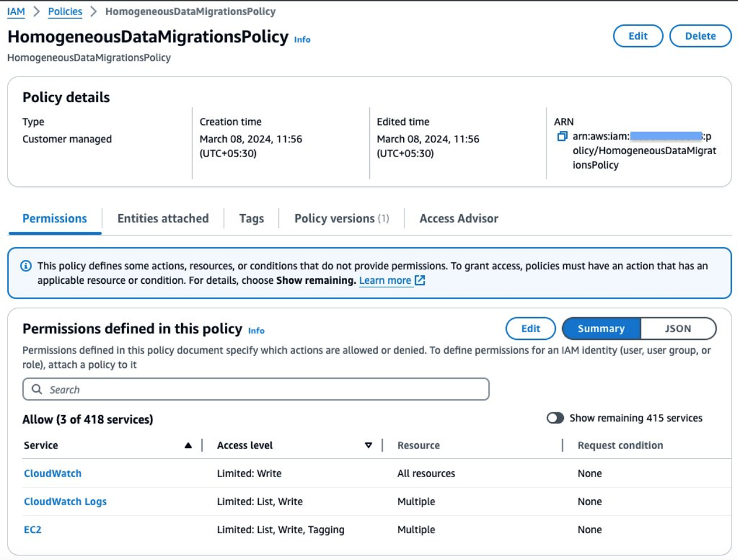Sort by Service using the ascending arrow
Screen dimensions: 738x560
click(188, 446)
